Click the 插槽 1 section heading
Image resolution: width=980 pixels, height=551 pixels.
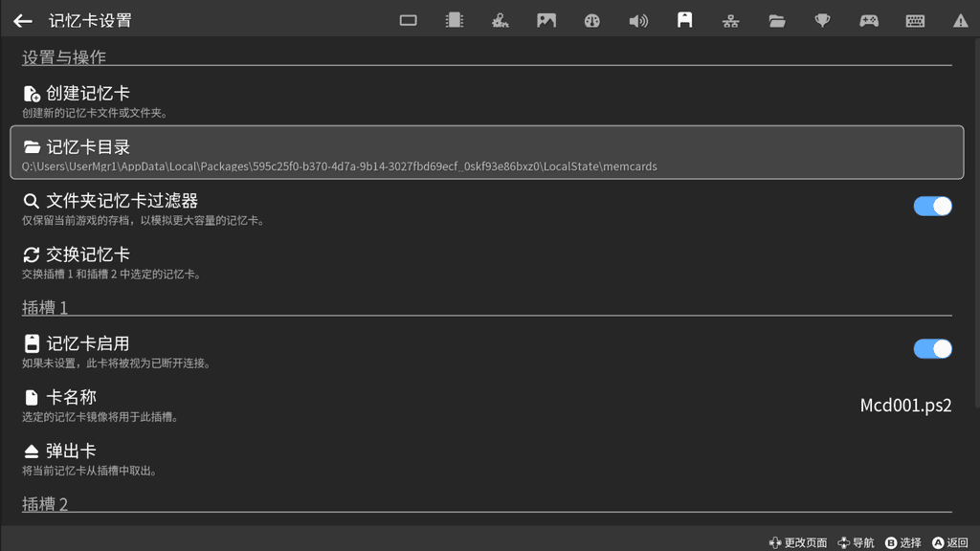pos(45,307)
